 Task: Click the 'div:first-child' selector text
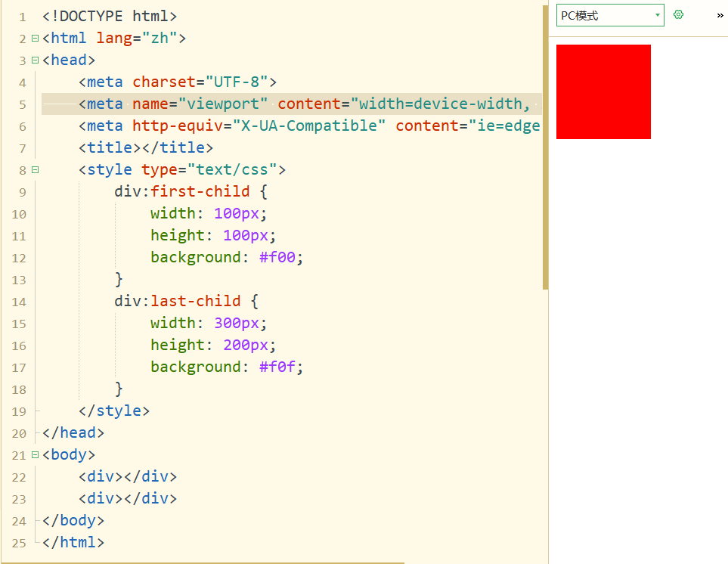[182, 191]
